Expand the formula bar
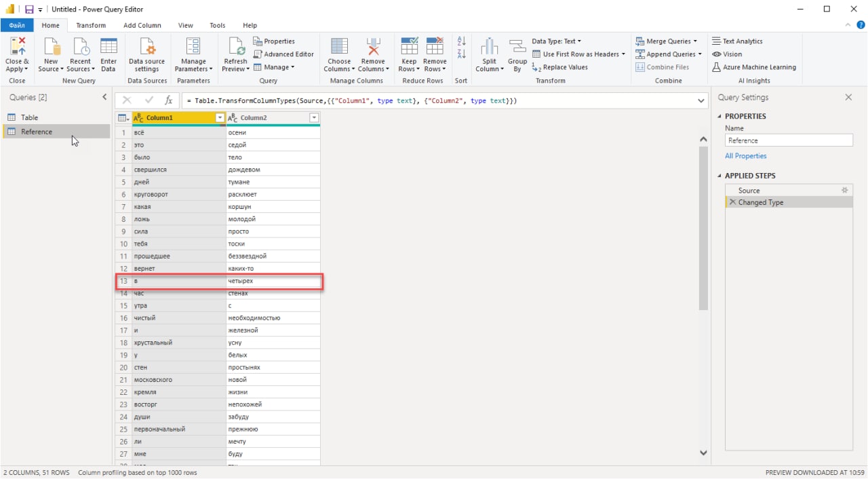 [x=702, y=100]
